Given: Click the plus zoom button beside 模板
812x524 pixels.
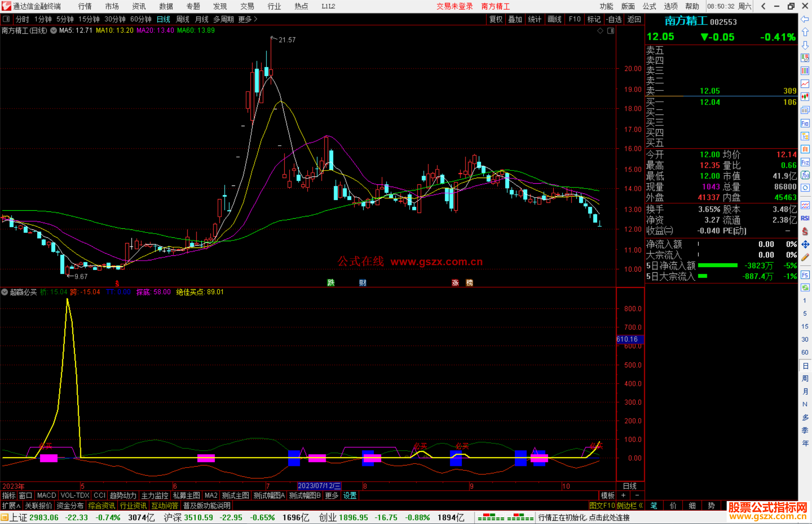Looking at the screenshot, I should click(x=623, y=495).
